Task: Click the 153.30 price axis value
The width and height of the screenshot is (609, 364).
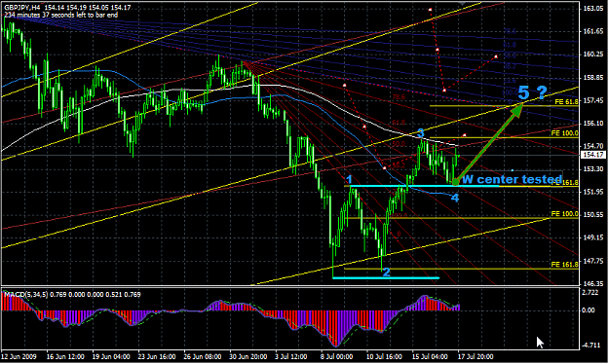Action: pyautogui.click(x=593, y=168)
